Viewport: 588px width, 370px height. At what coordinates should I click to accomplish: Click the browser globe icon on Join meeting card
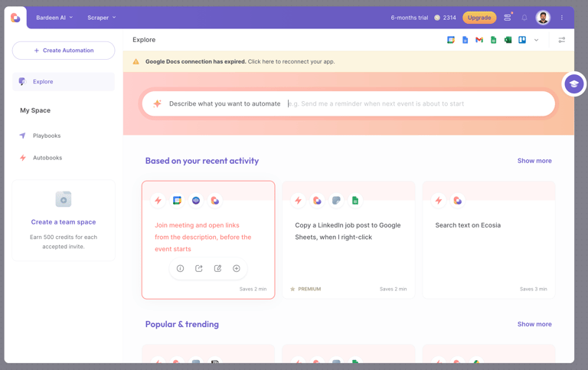[196, 201]
